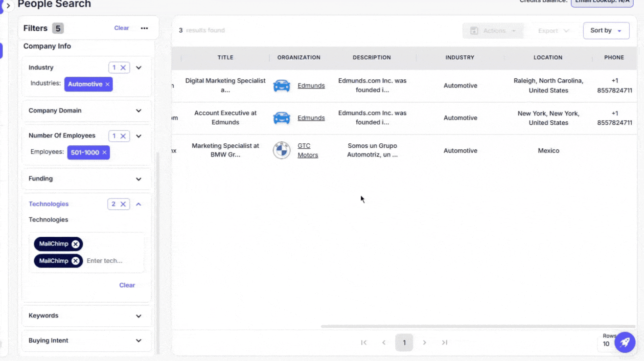Screen dimensions: 644x361
Task: Clear the Industry filter count badge
Action: click(123, 68)
